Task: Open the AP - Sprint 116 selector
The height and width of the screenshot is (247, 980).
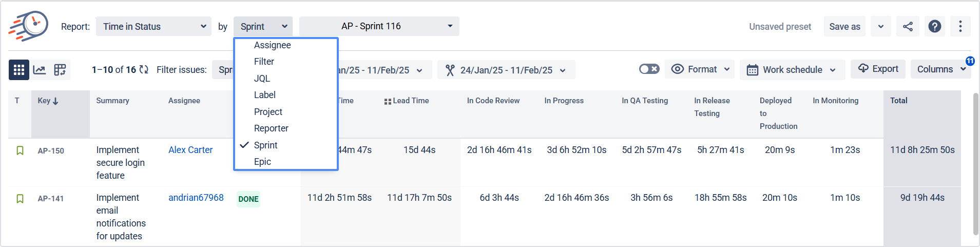Action: point(379,26)
